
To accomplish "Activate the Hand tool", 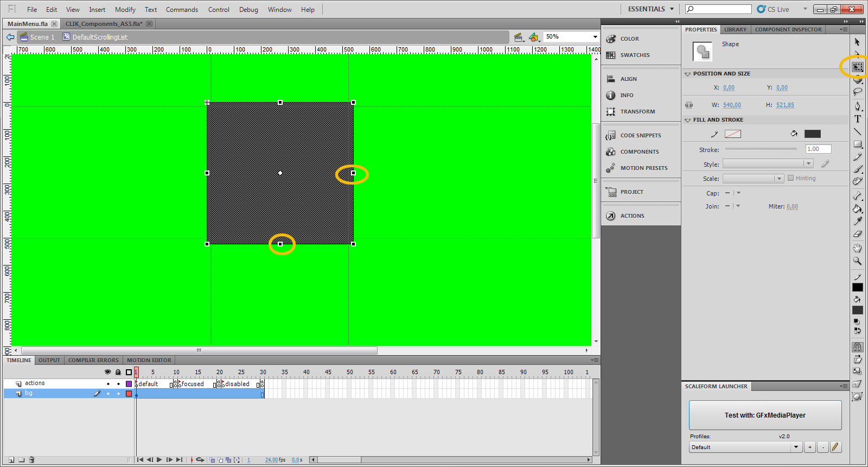I will (x=857, y=248).
